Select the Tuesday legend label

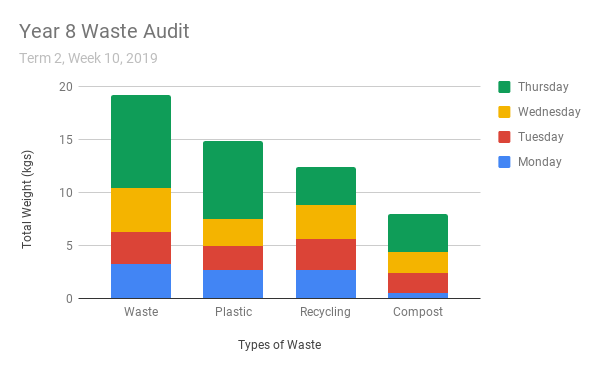pyautogui.click(x=541, y=137)
